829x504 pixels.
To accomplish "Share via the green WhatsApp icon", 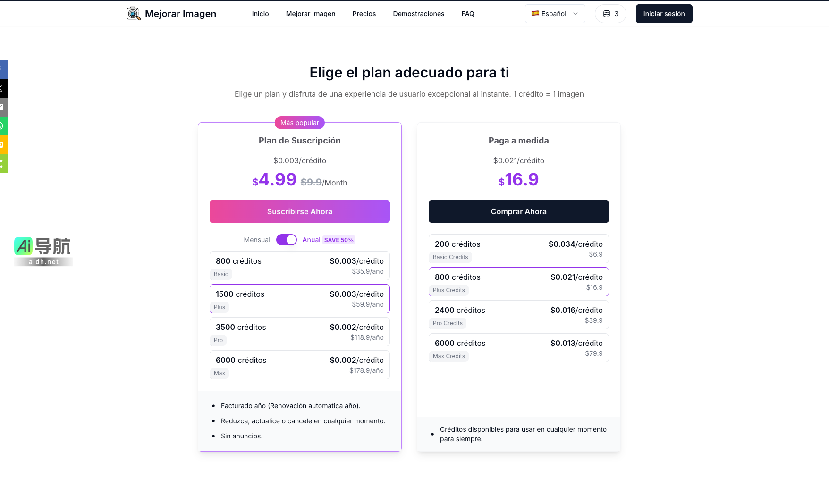I will (x=3, y=126).
